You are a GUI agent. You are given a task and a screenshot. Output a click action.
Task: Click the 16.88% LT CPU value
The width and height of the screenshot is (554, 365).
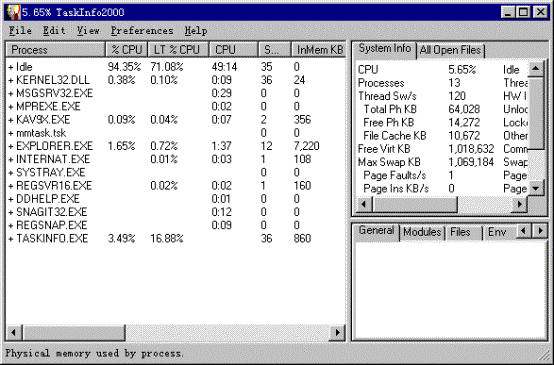pyautogui.click(x=167, y=239)
